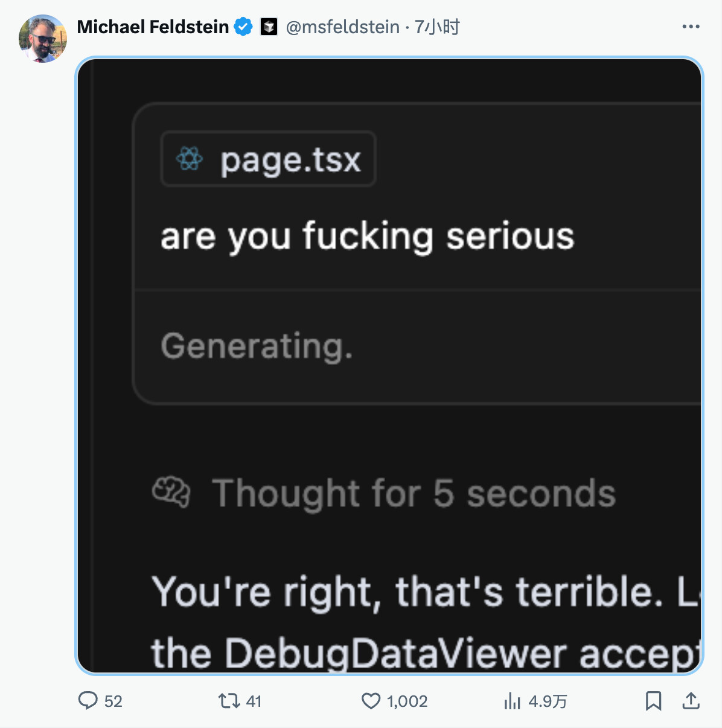722x728 pixels.
Task: Click the repost count 41
Action: click(x=254, y=701)
